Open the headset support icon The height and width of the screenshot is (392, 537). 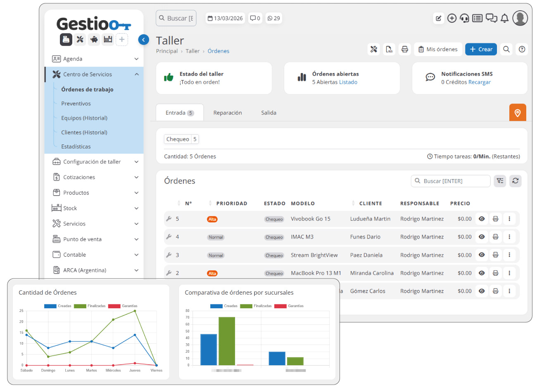point(464,18)
